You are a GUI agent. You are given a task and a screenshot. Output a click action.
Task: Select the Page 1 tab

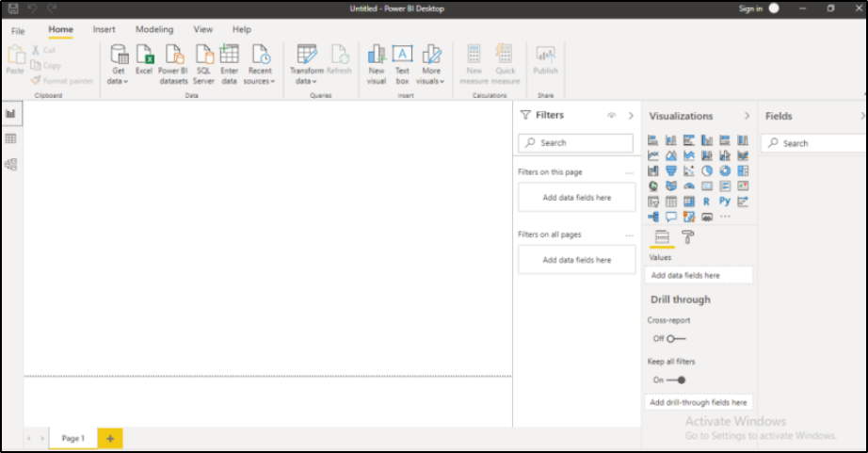[73, 438]
